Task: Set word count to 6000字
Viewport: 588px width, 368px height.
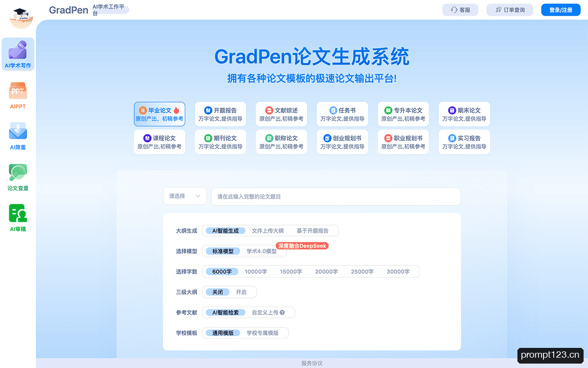Action: pyautogui.click(x=222, y=271)
